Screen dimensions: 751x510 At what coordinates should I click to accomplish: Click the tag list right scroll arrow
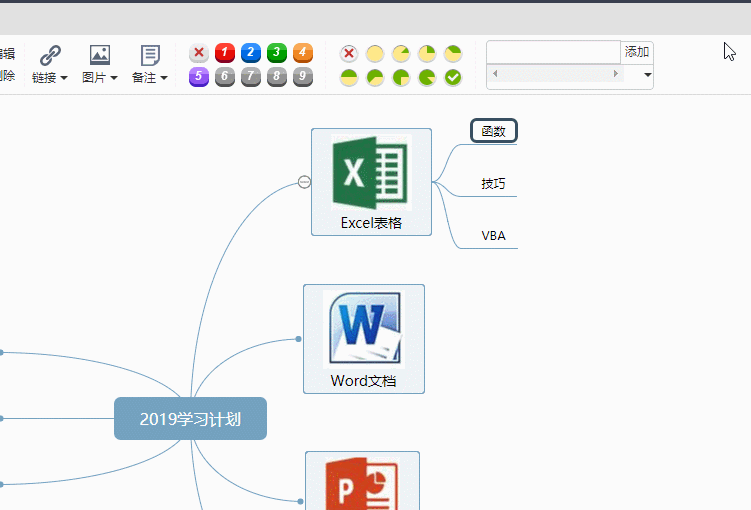(x=616, y=74)
